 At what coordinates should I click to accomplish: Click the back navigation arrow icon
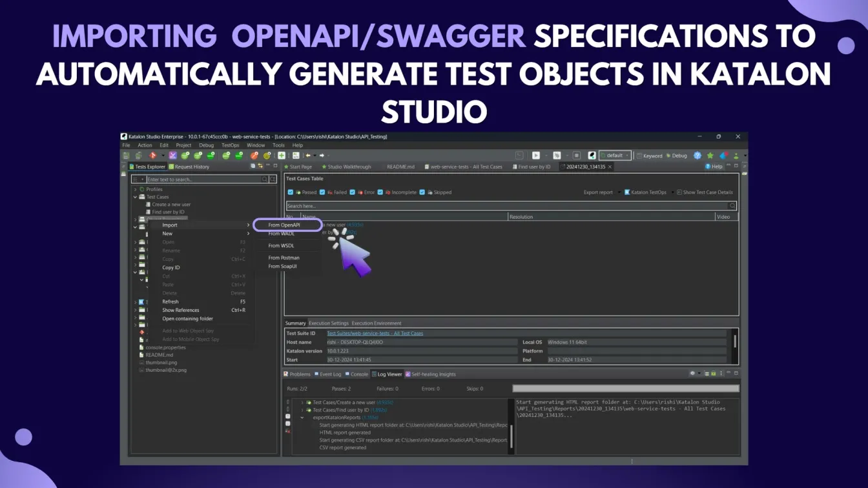point(307,156)
